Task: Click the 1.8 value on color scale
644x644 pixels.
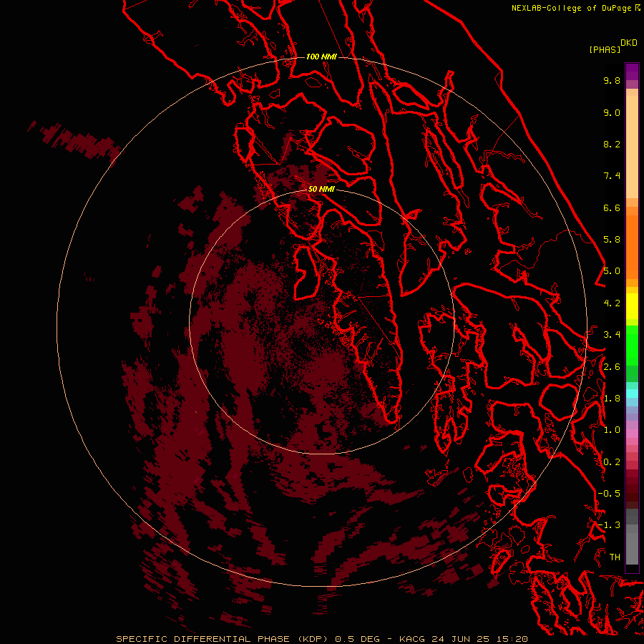Action: (612, 399)
